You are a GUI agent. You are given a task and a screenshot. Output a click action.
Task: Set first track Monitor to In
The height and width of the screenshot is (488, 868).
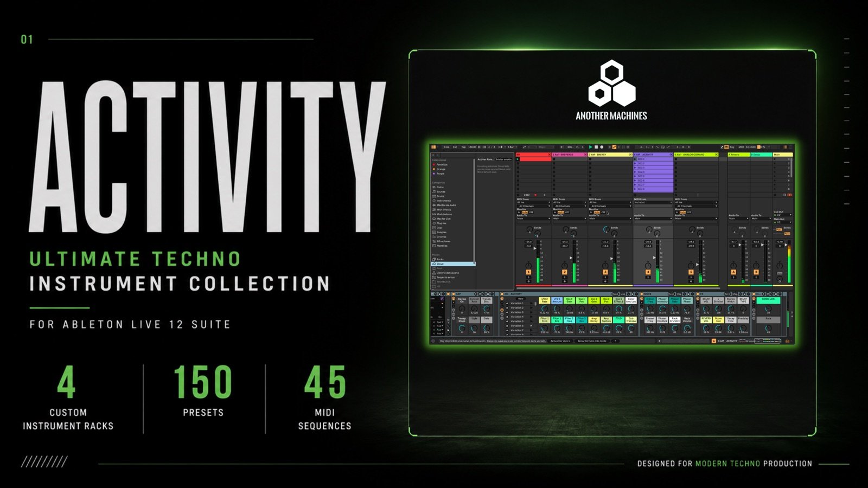[x=519, y=213]
